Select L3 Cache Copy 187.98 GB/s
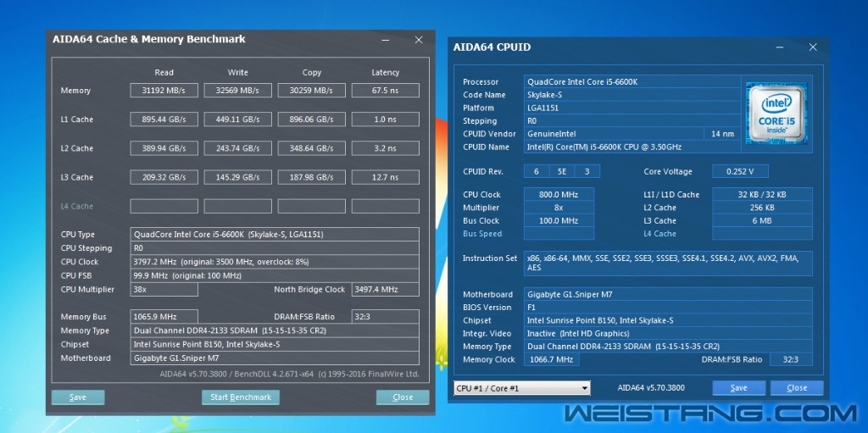This screenshot has height=433, width=868. click(312, 177)
